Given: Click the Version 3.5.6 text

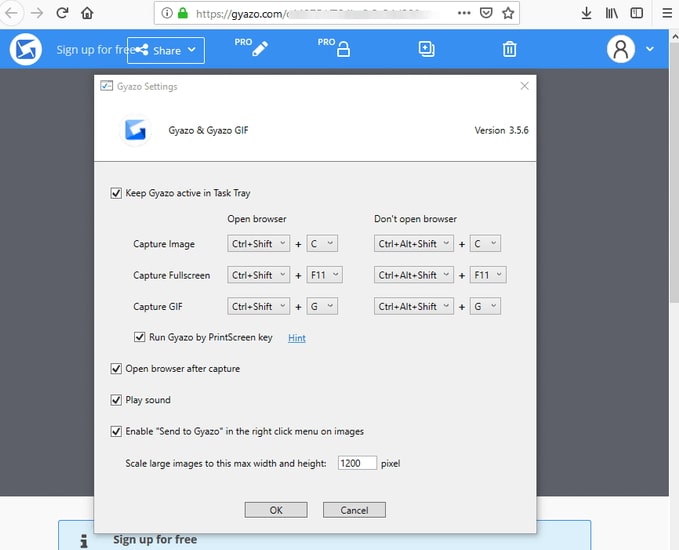Looking at the screenshot, I should pos(501,130).
